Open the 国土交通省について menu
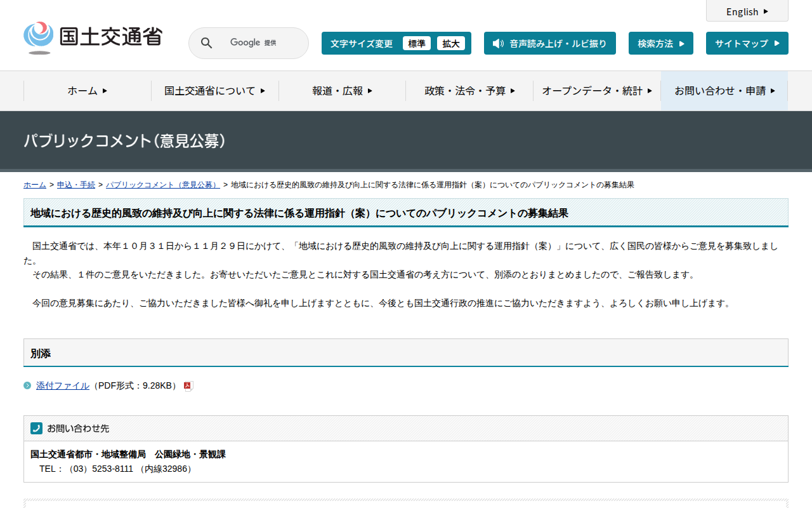The image size is (812, 508). 214,91
